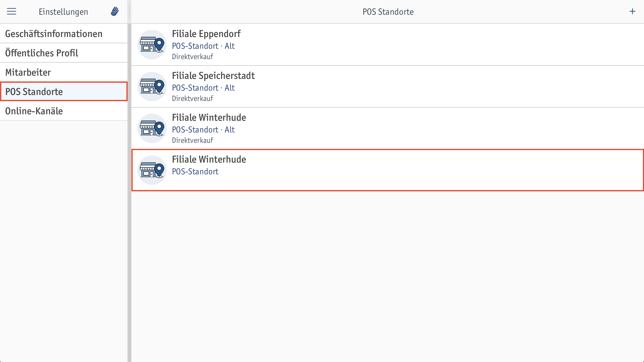This screenshot has height=362, width=644.
Task: Click the blue hand logo icon
Action: click(115, 11)
